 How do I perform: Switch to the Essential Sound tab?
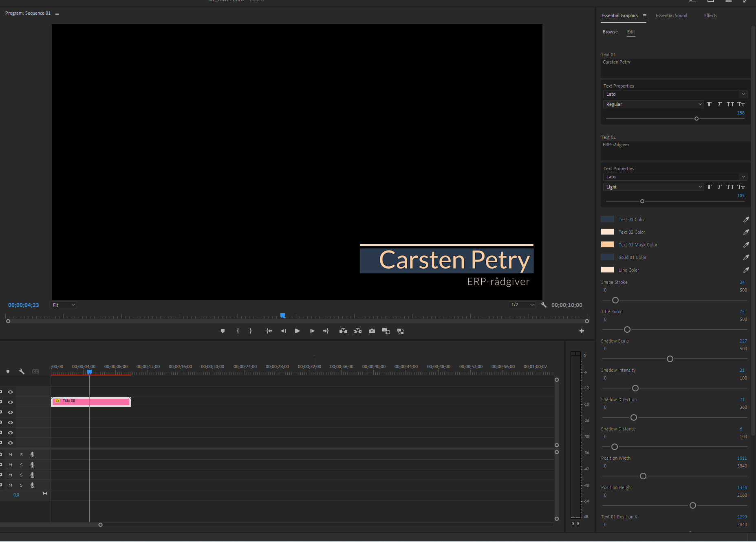point(671,15)
